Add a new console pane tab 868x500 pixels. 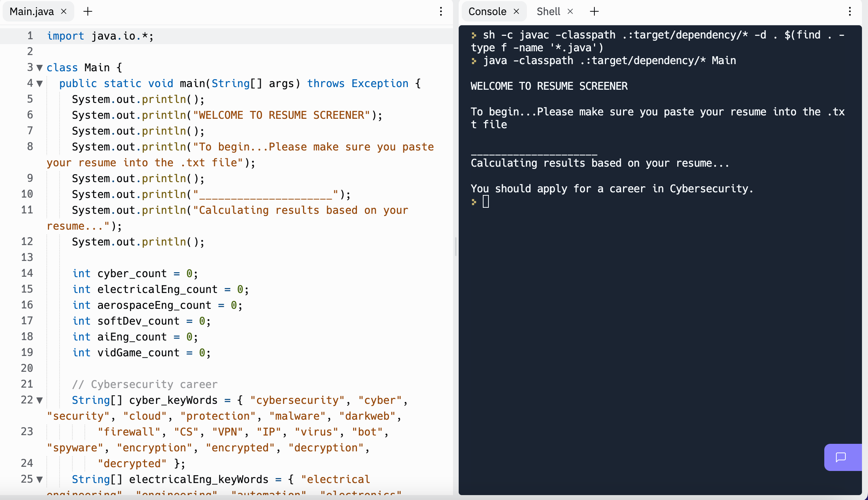[x=594, y=11]
